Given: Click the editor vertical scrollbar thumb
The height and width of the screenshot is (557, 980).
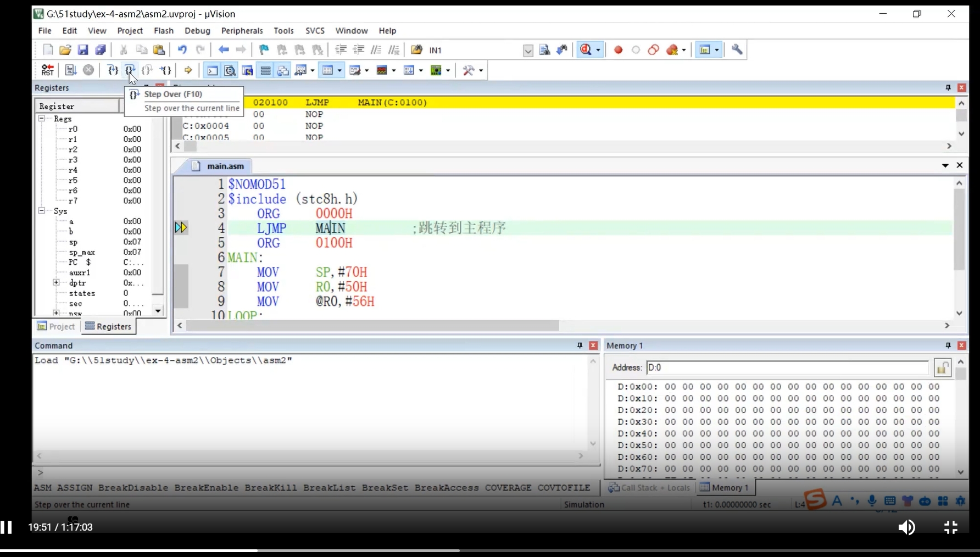Looking at the screenshot, I should click(x=959, y=230).
